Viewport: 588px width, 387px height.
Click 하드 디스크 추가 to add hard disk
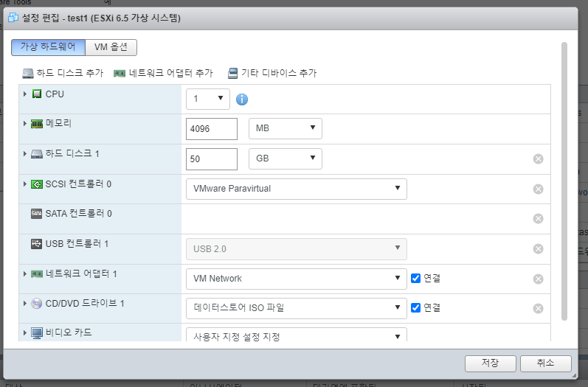pyautogui.click(x=63, y=73)
